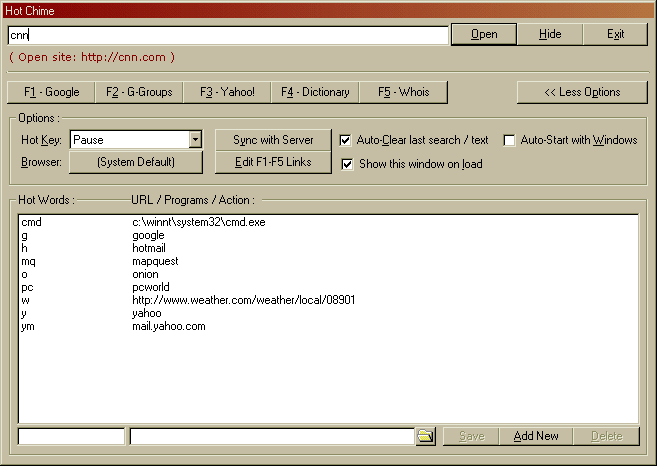657x466 pixels.
Task: Click F1 - Google search button
Action: point(51,92)
